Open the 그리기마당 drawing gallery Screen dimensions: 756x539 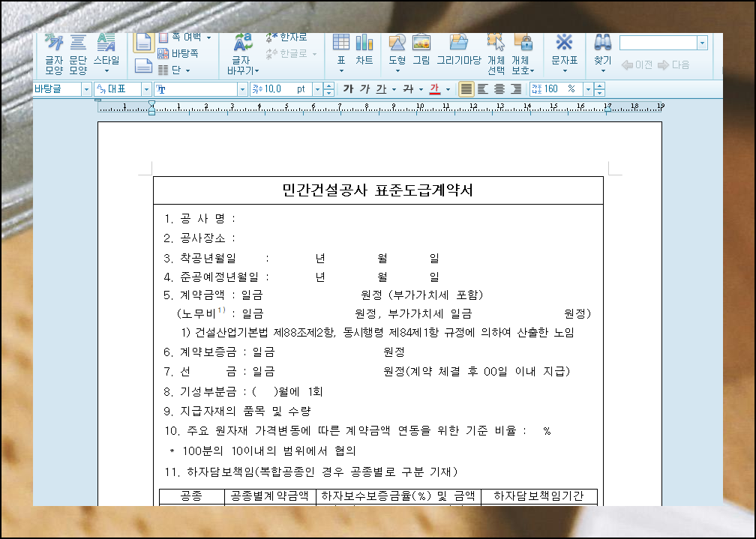coord(459,49)
